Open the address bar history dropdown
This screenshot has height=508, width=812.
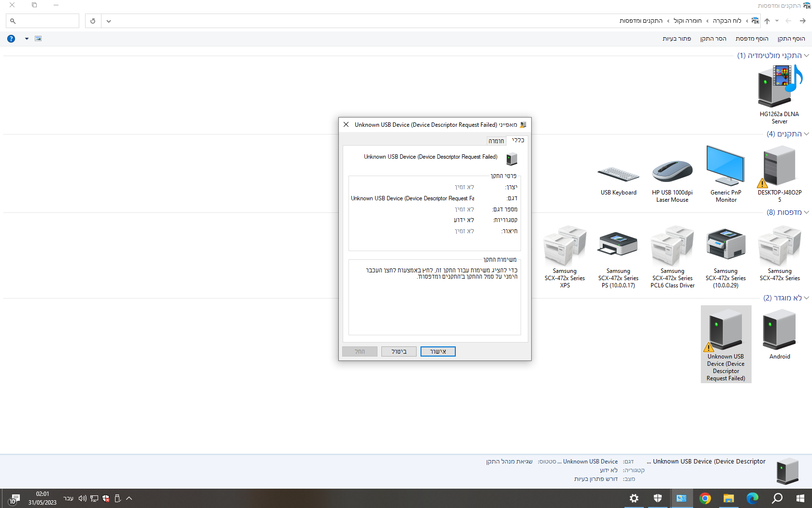(109, 21)
